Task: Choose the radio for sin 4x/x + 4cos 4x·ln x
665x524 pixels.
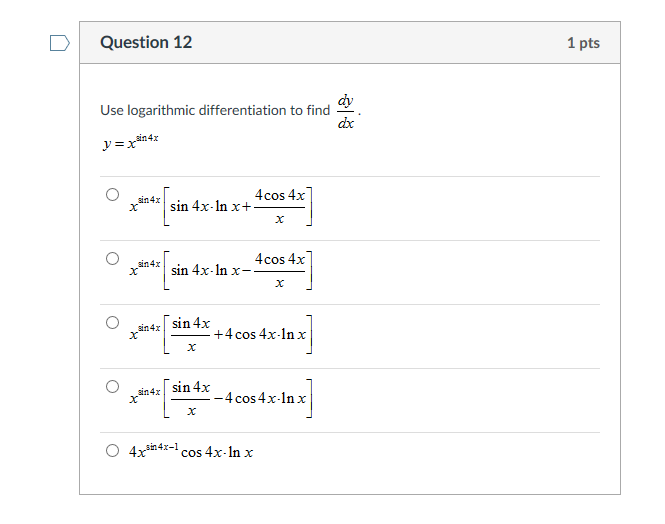Action: pyautogui.click(x=114, y=323)
